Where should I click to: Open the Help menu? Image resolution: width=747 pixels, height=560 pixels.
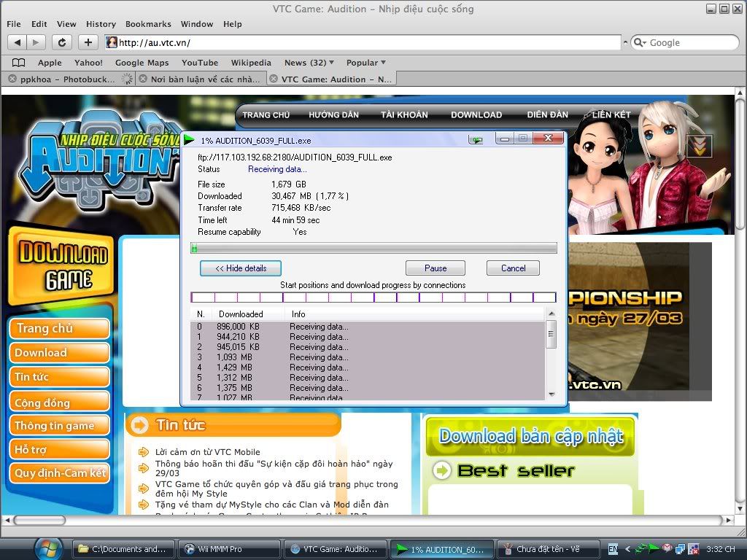tap(233, 24)
